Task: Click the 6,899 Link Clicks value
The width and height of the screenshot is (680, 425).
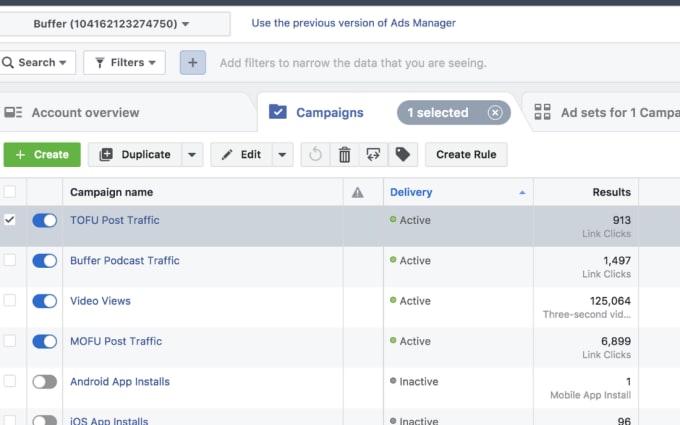Action: coord(616,341)
